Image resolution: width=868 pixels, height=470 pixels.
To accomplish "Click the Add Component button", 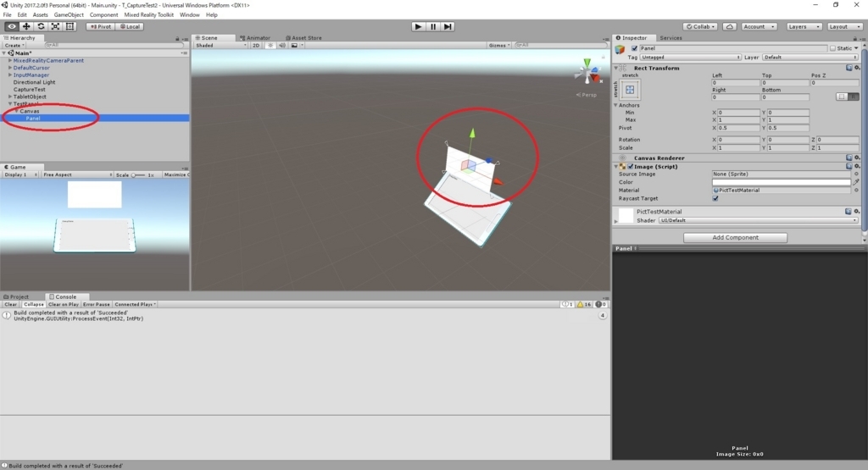I will coord(735,238).
